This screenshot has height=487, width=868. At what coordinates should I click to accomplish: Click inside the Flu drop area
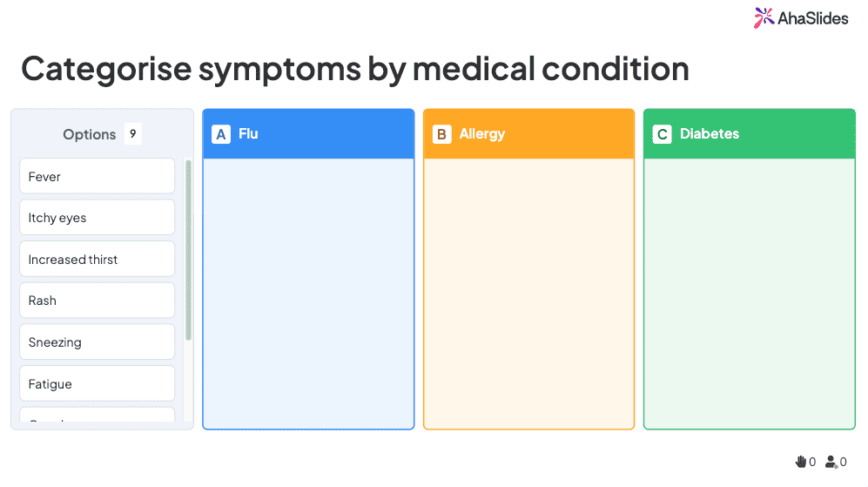coord(308,293)
